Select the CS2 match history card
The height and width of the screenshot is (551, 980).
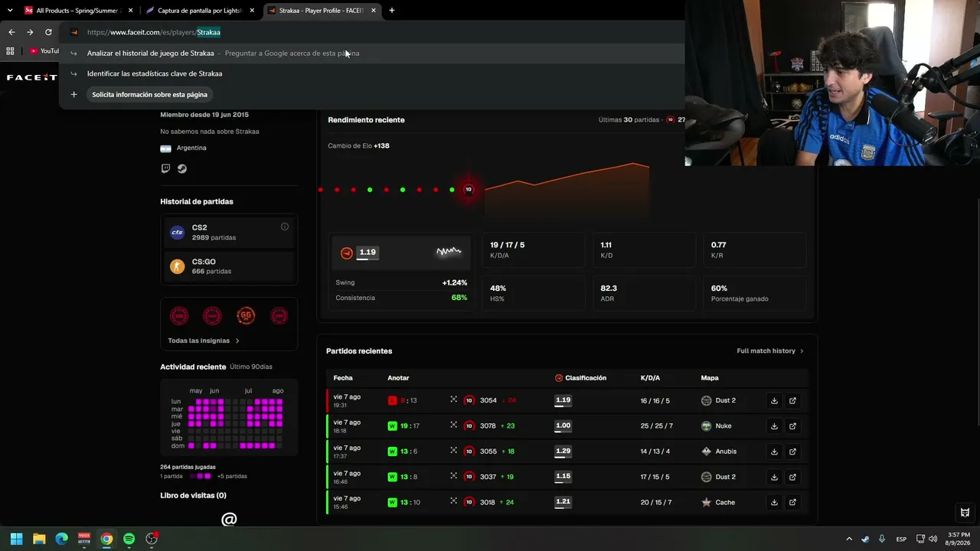tap(229, 232)
